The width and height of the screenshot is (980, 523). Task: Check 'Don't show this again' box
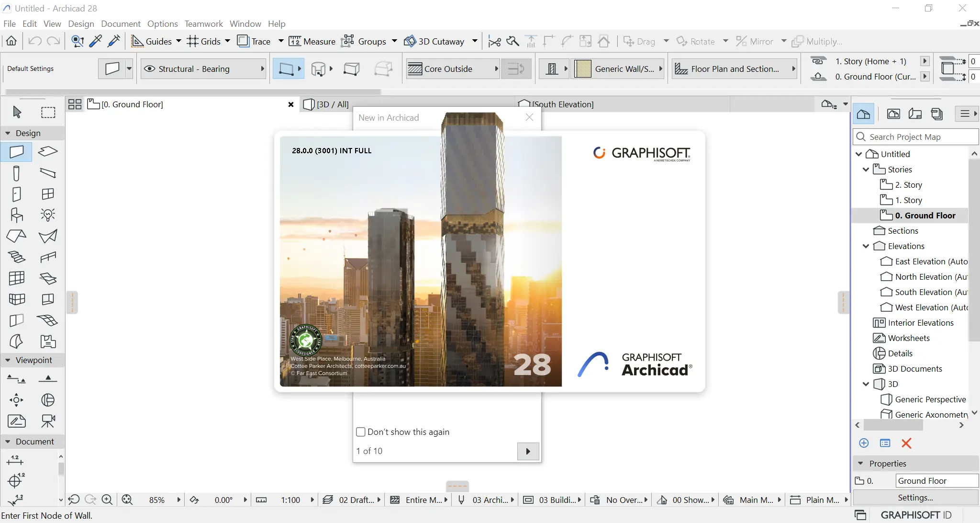pyautogui.click(x=361, y=432)
